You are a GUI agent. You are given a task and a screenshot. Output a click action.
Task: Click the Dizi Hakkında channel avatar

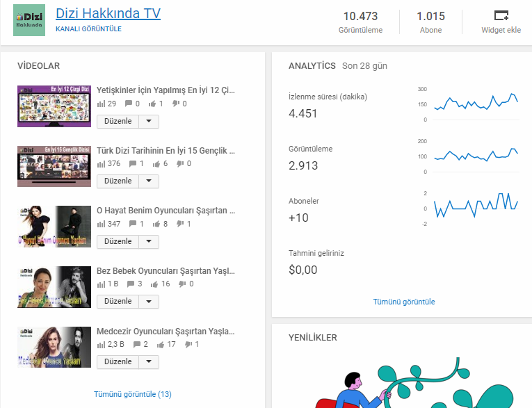coord(29,20)
